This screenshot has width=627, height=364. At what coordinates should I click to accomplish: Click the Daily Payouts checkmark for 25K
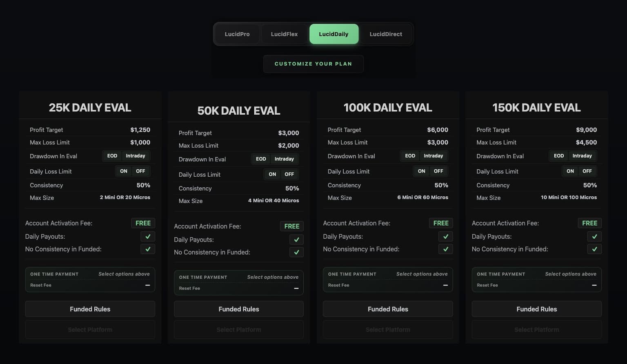pos(148,236)
